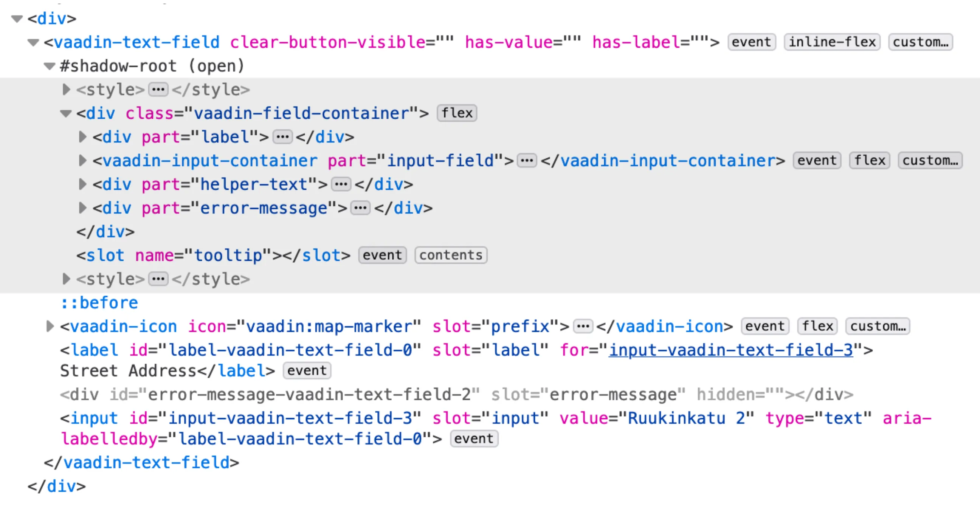Expand the vaadin-icon tree node
This screenshot has height=508, width=980.
(x=50, y=326)
